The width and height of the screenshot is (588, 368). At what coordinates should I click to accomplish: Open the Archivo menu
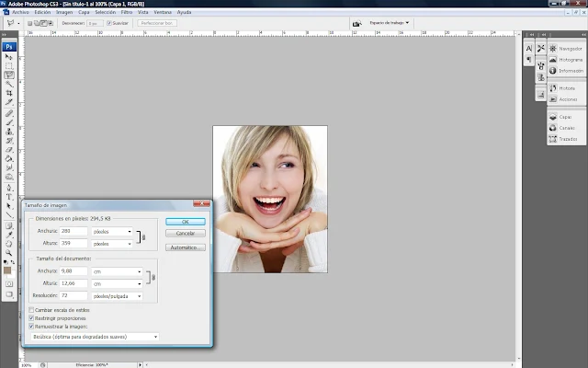tap(20, 12)
